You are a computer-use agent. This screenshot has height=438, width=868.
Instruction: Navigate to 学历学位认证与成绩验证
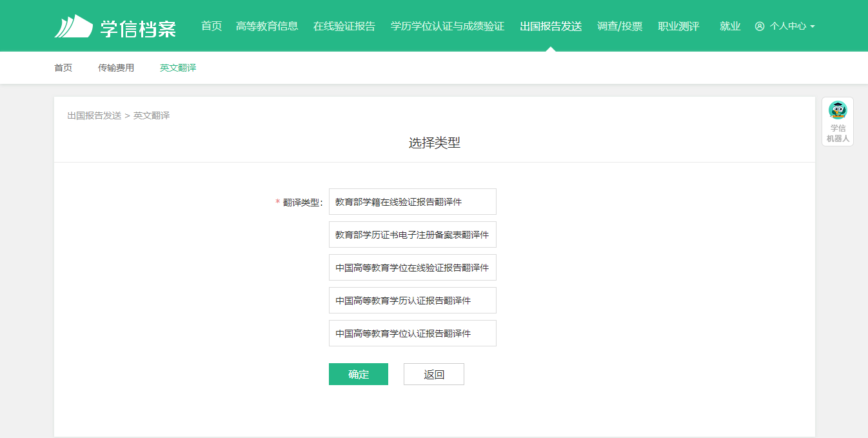coord(448,26)
